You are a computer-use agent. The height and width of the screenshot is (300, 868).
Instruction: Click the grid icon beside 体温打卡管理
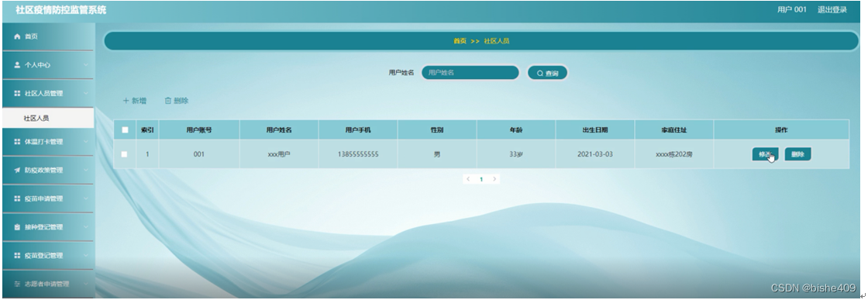coord(17,142)
